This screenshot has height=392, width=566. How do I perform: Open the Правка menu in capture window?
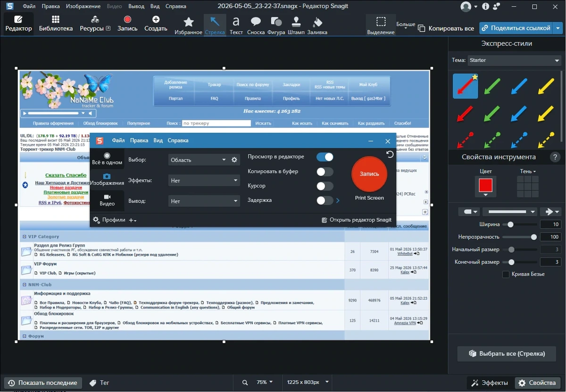(139, 140)
